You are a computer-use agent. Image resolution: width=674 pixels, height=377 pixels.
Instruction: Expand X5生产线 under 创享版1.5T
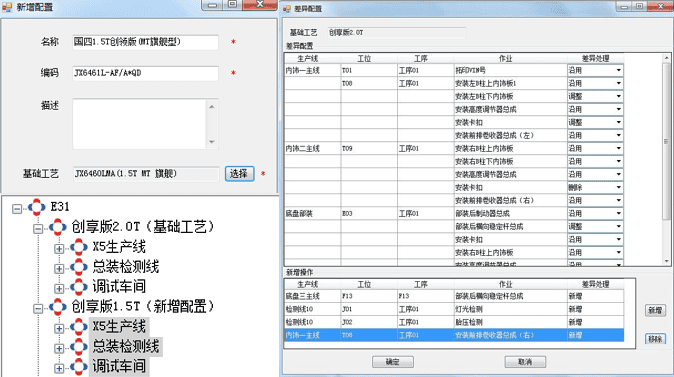tap(59, 328)
